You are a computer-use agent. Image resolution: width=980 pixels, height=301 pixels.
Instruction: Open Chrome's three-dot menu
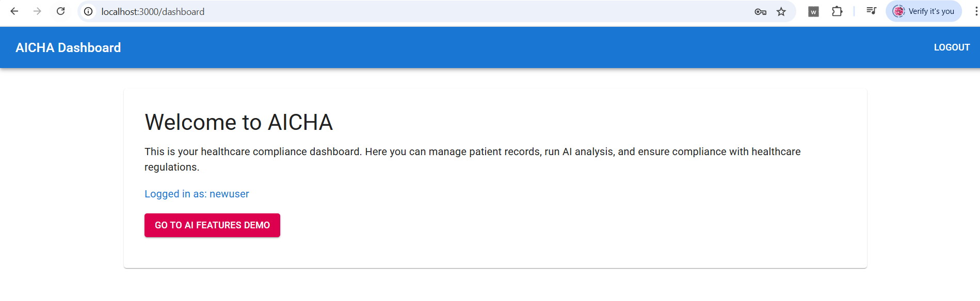tap(975, 11)
